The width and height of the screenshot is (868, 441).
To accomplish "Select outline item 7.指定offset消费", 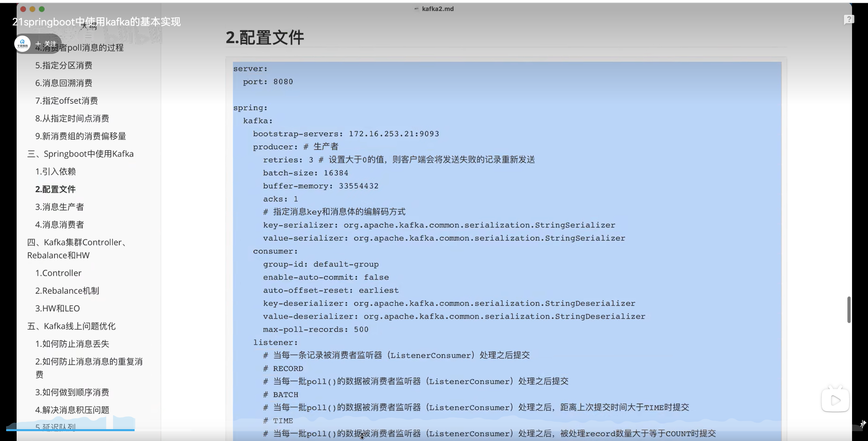I will point(67,101).
